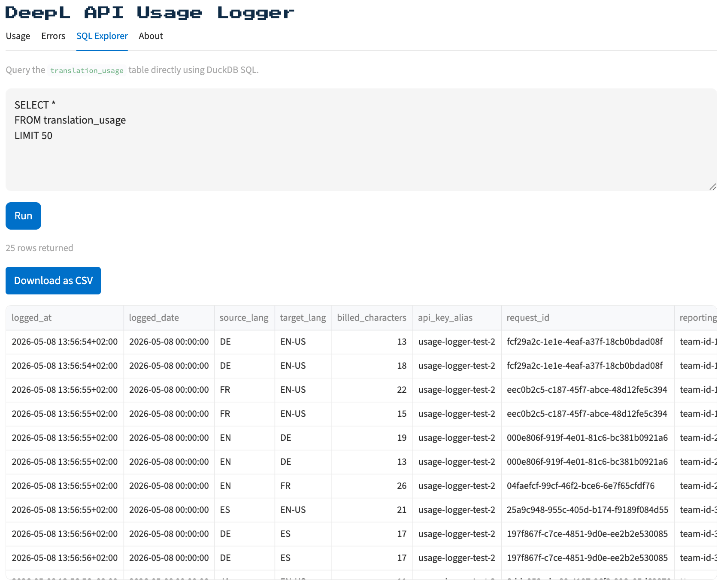Click inside the SQL query textarea

361,140
